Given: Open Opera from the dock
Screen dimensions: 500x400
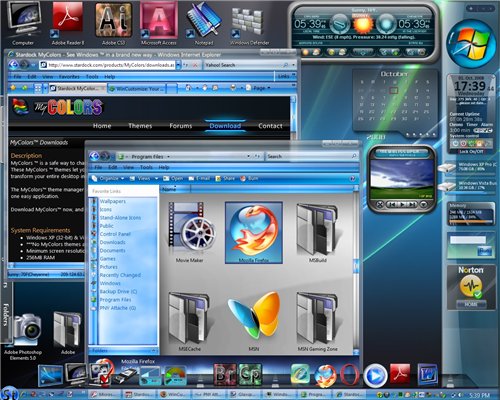Looking at the screenshot, I should 349,375.
